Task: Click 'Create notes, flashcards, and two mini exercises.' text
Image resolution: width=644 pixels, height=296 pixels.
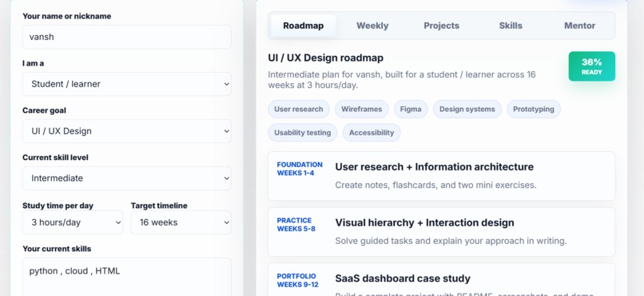Action: tap(435, 185)
